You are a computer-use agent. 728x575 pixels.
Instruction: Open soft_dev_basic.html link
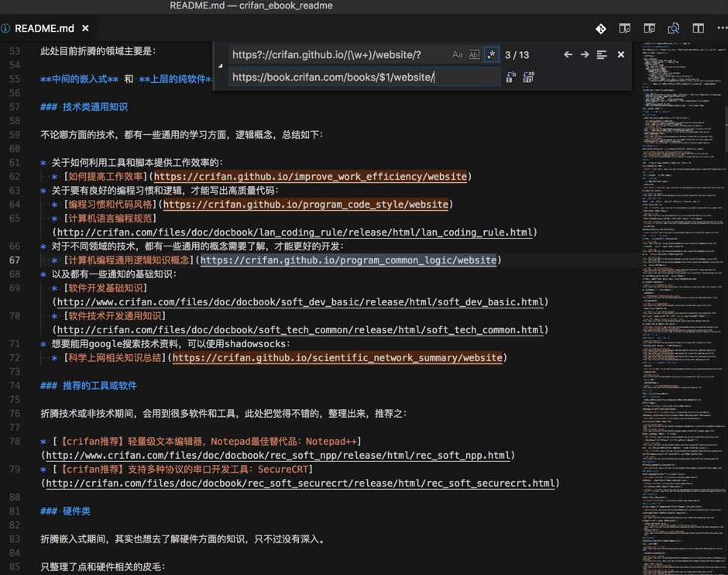click(x=300, y=302)
